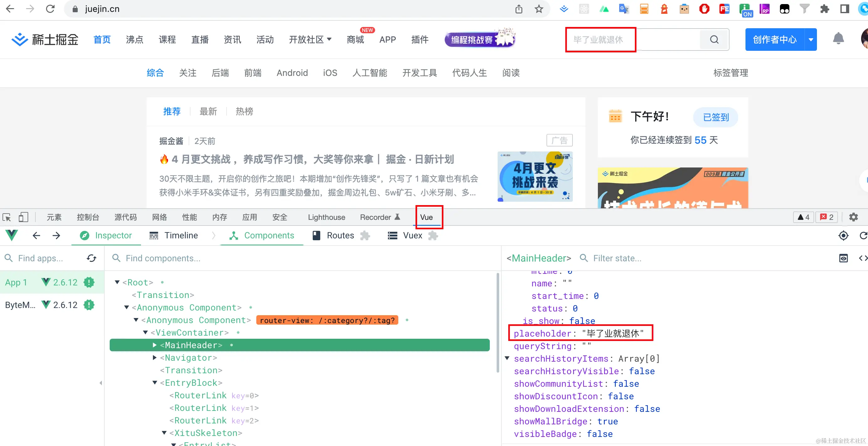Click showMallBridge true value
The height and width of the screenshot is (446, 868).
608,421
